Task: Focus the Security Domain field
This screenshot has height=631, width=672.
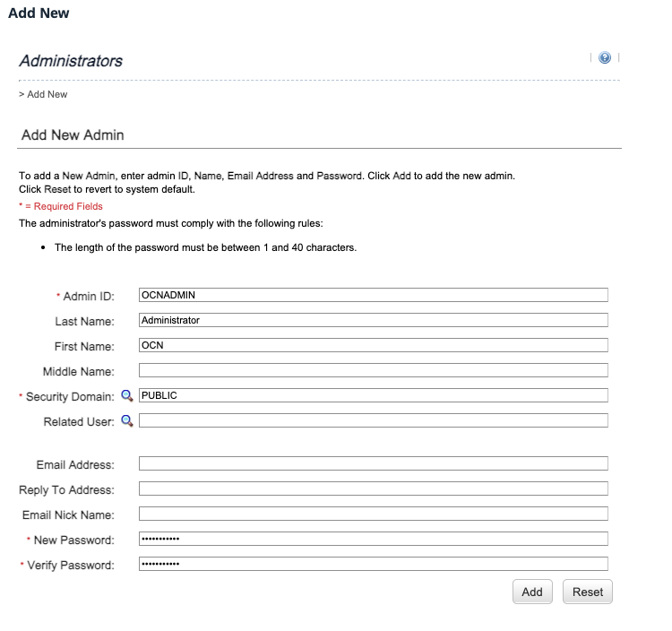Action: [373, 395]
